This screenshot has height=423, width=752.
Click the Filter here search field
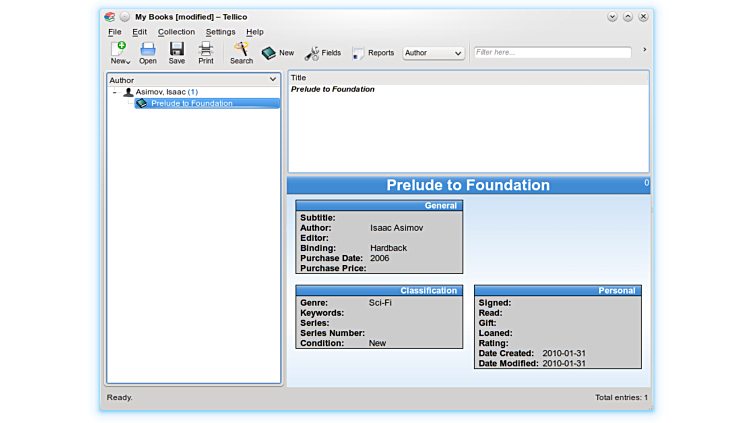tap(552, 53)
